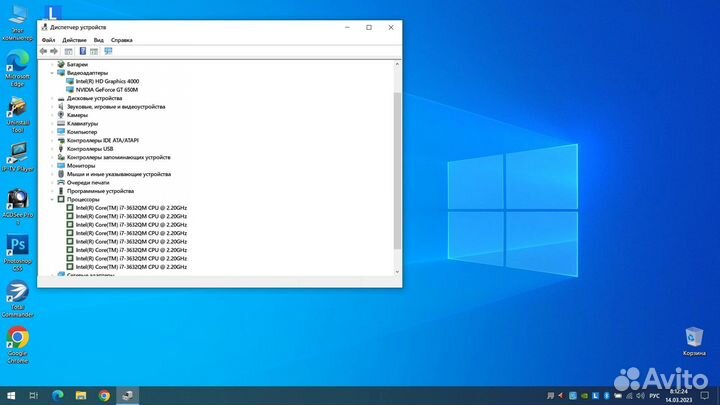720x405 pixels.
Task: Open the volume speaker tray icon
Action: 641,395
